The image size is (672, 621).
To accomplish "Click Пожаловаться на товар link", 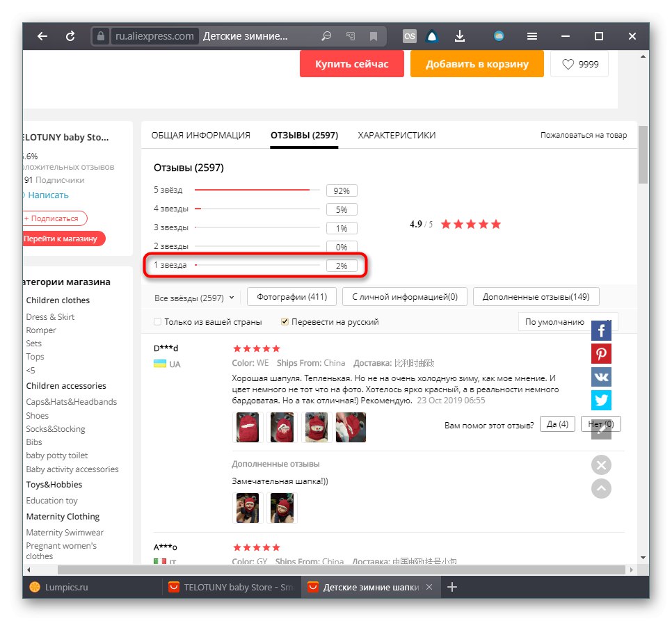I will pyautogui.click(x=583, y=136).
